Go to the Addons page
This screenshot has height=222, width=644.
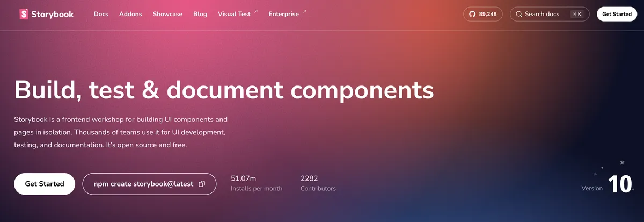coord(130,14)
